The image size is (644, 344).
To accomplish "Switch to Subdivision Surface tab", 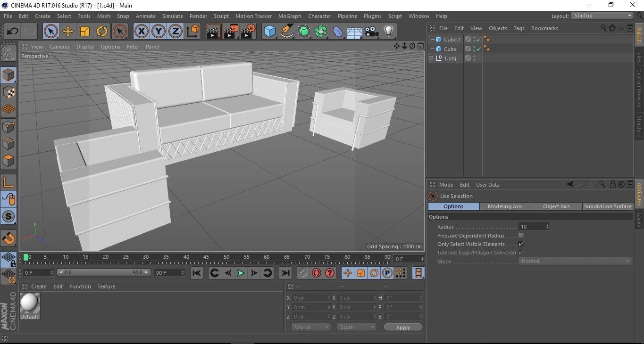I will click(x=608, y=206).
